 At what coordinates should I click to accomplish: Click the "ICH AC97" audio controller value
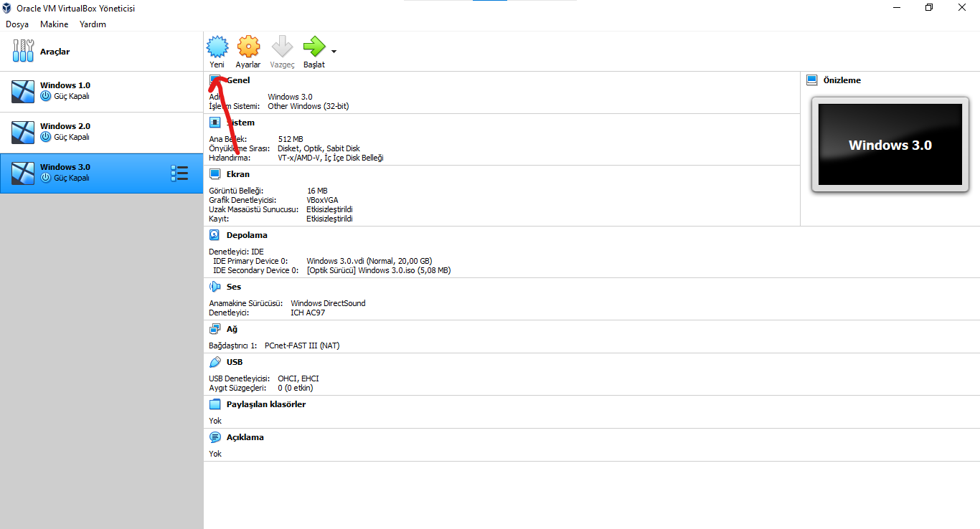(x=308, y=313)
